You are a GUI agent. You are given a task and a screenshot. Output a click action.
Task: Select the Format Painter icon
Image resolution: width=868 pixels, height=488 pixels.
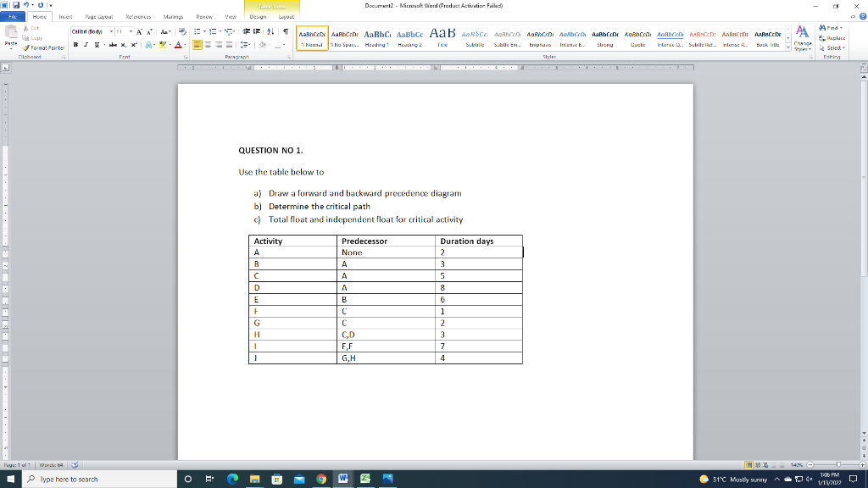pos(25,48)
